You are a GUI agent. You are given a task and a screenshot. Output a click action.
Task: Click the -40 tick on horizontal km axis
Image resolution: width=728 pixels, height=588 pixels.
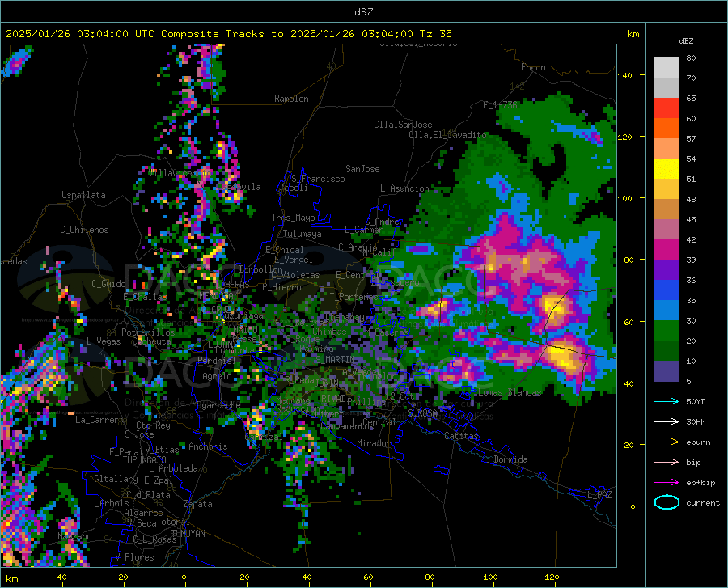[x=59, y=577]
